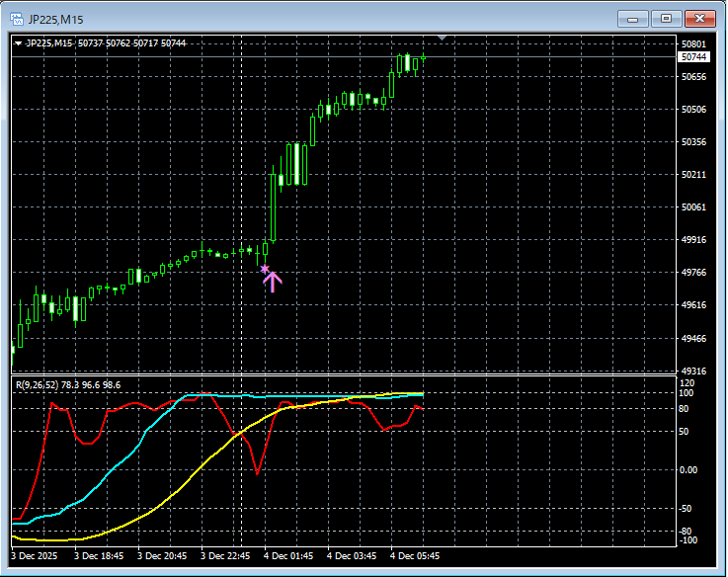Click the 3 Dec 18:45 time label
The width and height of the screenshot is (728, 577).
(99, 555)
